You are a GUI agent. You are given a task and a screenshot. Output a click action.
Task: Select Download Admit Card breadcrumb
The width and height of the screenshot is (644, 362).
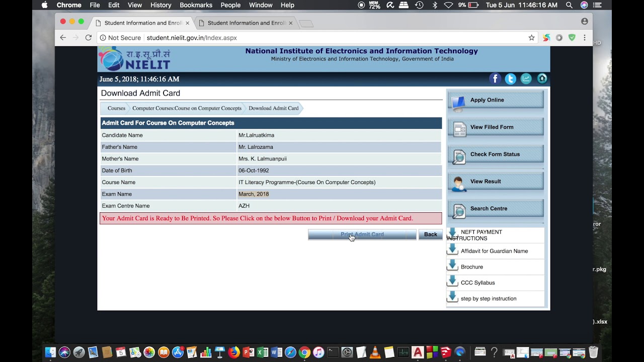[x=274, y=108]
